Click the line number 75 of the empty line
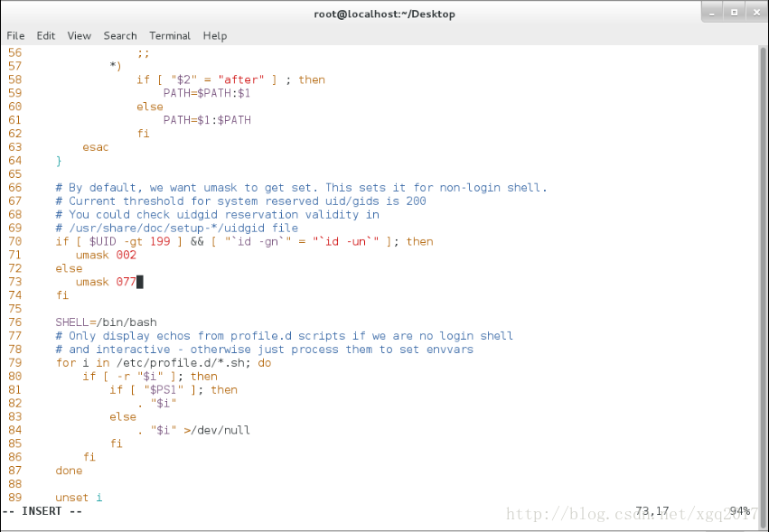The width and height of the screenshot is (769, 532). (14, 309)
